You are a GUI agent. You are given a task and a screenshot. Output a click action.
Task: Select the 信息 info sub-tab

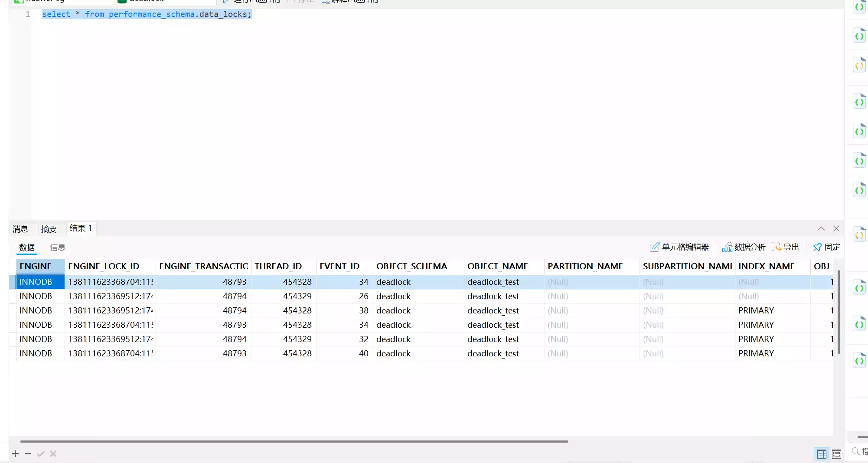pyautogui.click(x=58, y=247)
